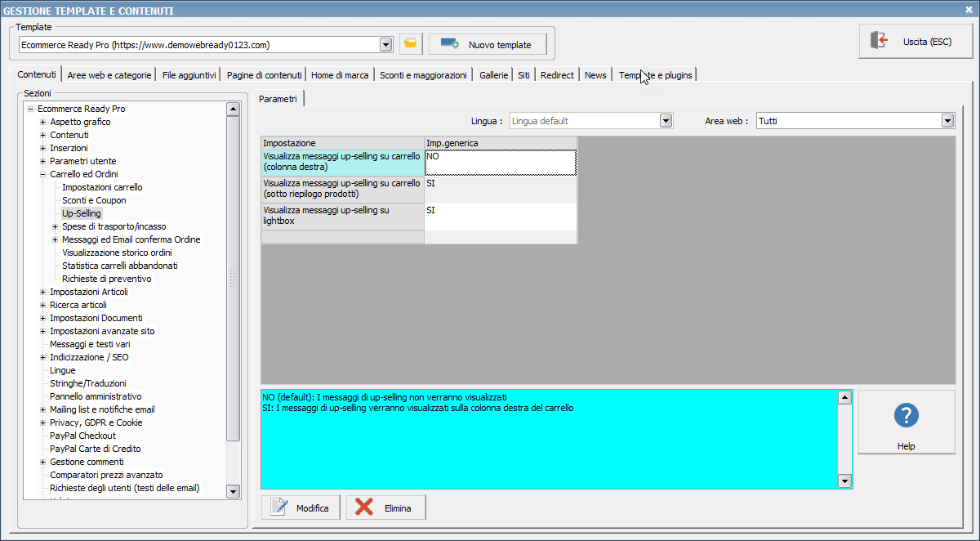Select Richieste degli utenti tree item

tap(124, 488)
